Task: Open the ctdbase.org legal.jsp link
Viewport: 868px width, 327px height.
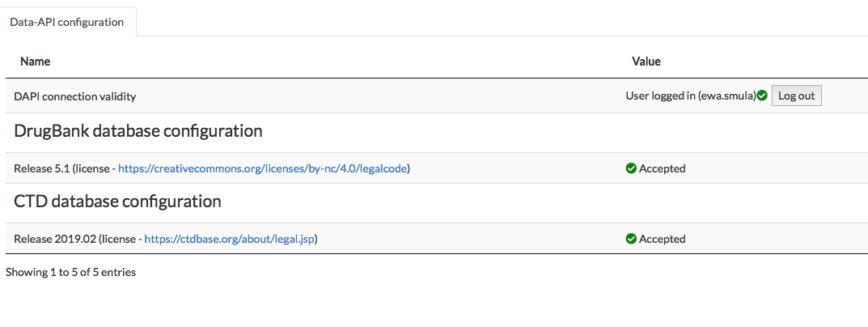Action: click(230, 239)
